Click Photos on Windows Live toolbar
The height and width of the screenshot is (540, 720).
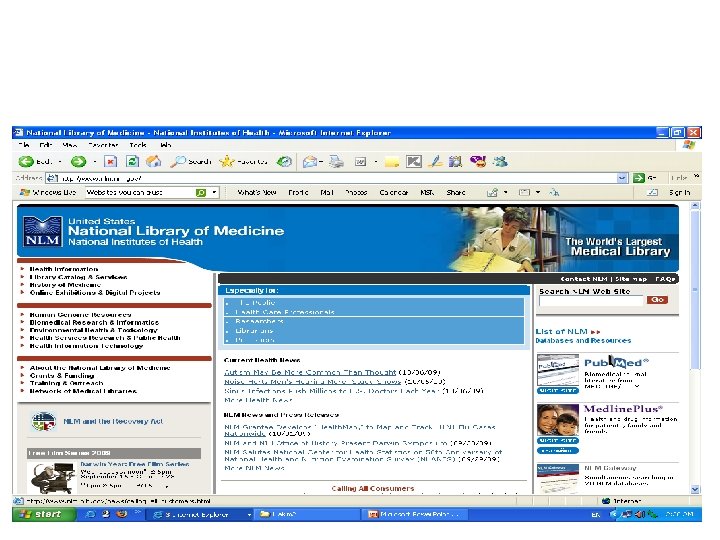(356, 193)
